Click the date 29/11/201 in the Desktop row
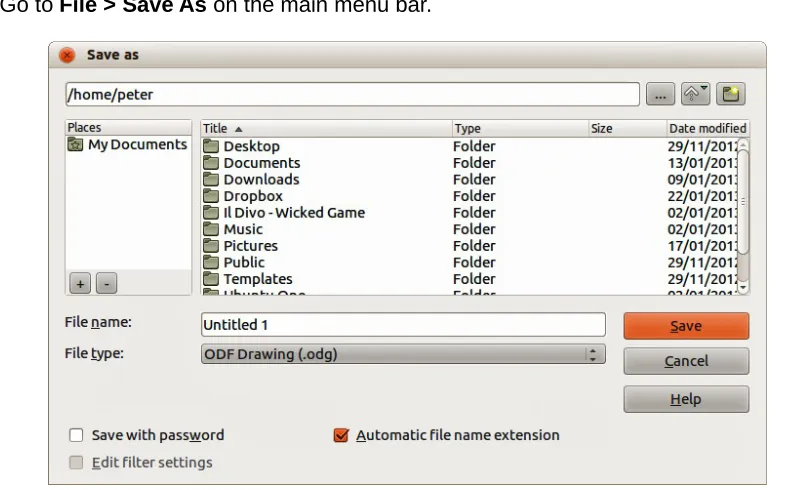Screen dimensions: 790x490 (x=702, y=147)
